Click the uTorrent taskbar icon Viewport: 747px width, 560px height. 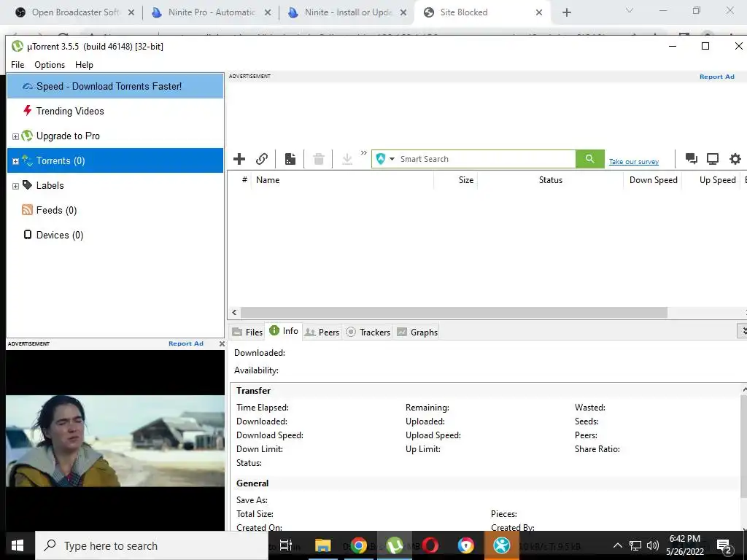[x=394, y=545]
